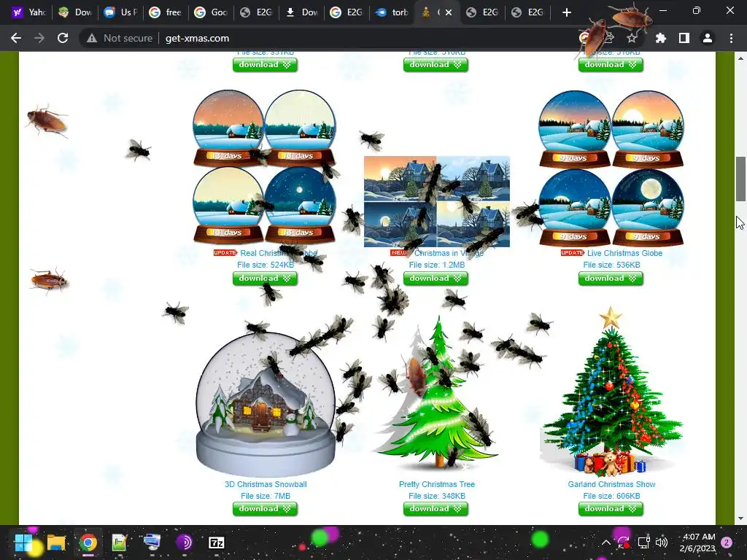Download Christmas in Village (1.2MB)
The image size is (747, 560).
click(x=436, y=279)
